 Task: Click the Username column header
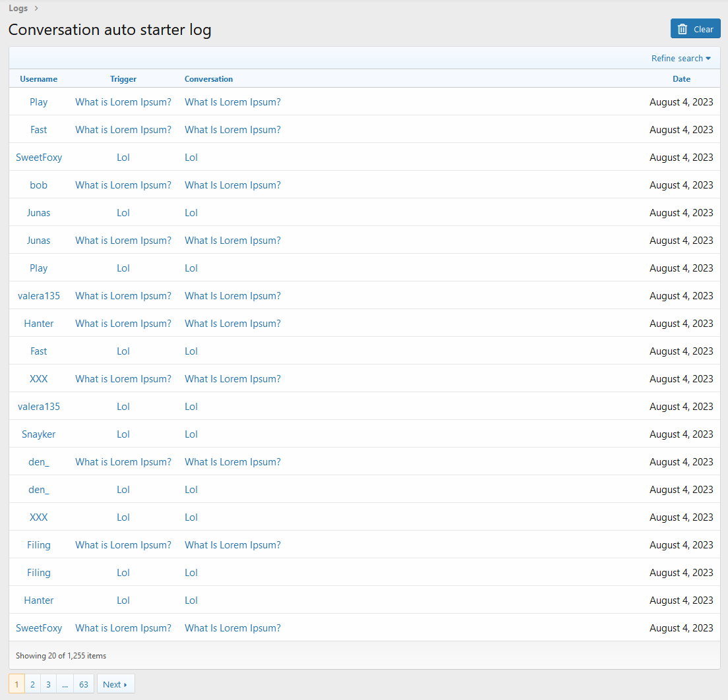[x=38, y=79]
